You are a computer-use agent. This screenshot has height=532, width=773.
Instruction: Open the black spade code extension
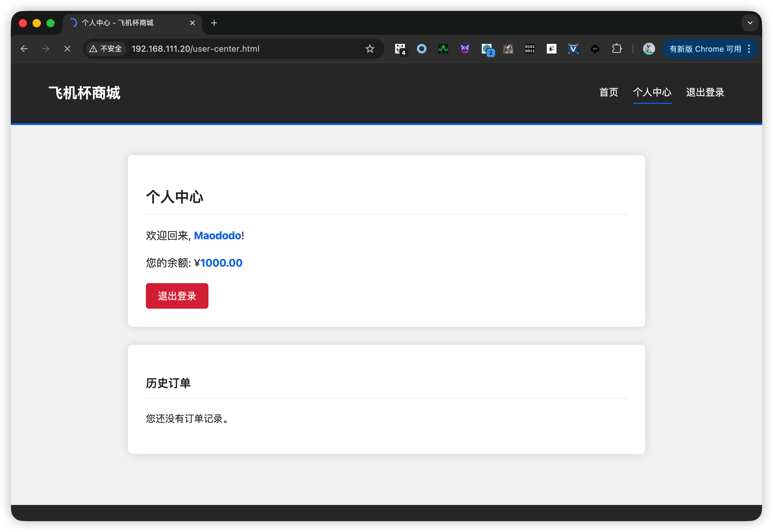click(595, 49)
